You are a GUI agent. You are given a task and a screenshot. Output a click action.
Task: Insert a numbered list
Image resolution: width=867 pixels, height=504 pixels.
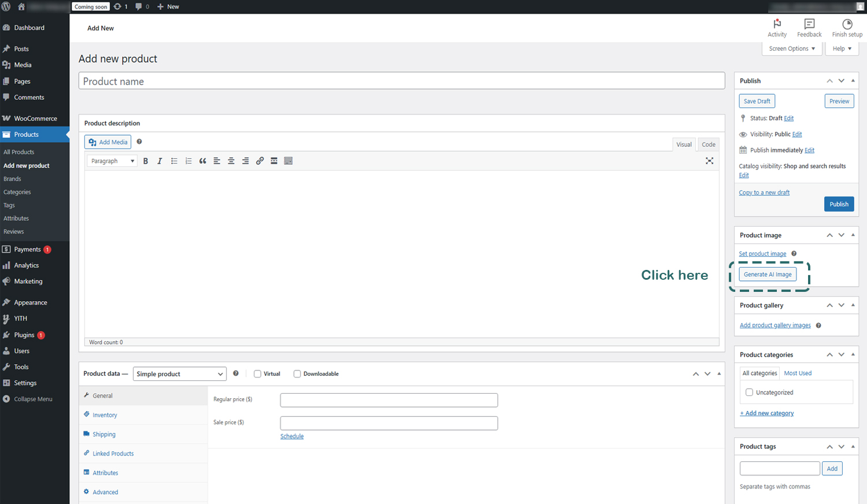188,161
